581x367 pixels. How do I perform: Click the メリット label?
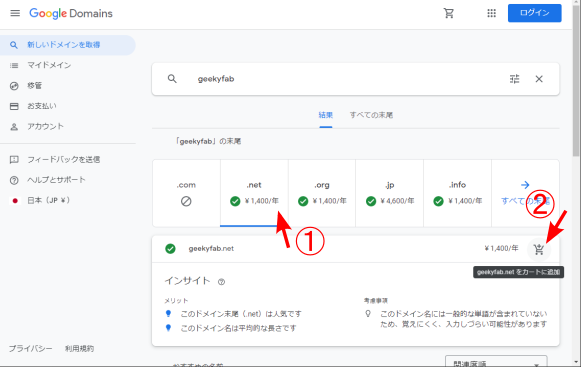click(x=176, y=301)
